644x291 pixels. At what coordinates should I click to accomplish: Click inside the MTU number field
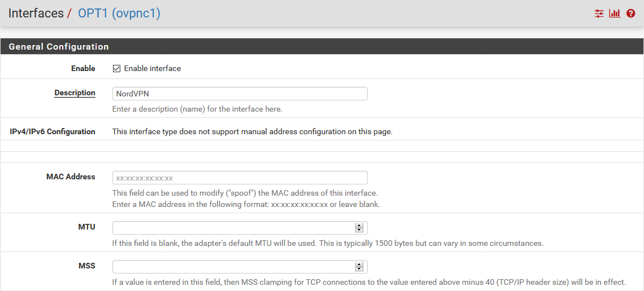pyautogui.click(x=233, y=228)
